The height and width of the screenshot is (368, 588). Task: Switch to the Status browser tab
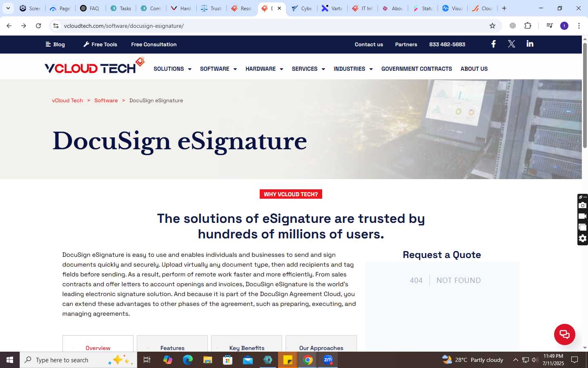pos(423,8)
